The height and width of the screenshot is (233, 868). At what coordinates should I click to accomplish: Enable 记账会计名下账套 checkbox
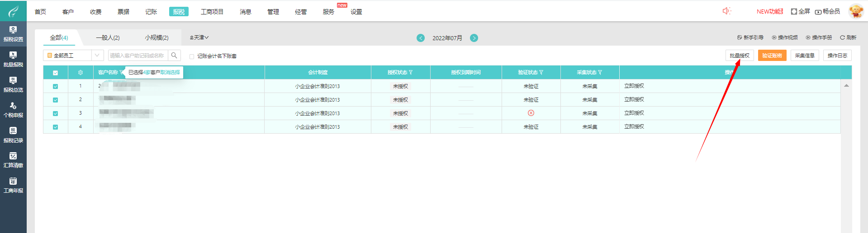[x=192, y=56]
